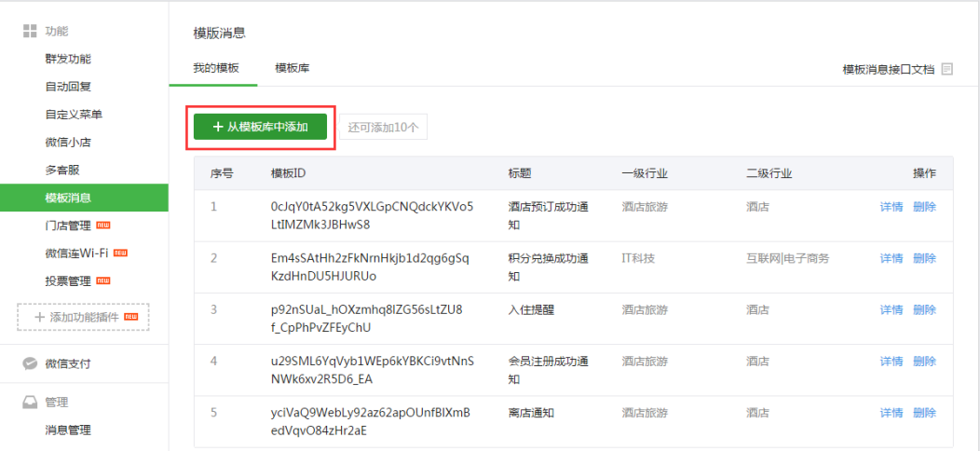Click the 模版消息 page heading

tap(219, 34)
